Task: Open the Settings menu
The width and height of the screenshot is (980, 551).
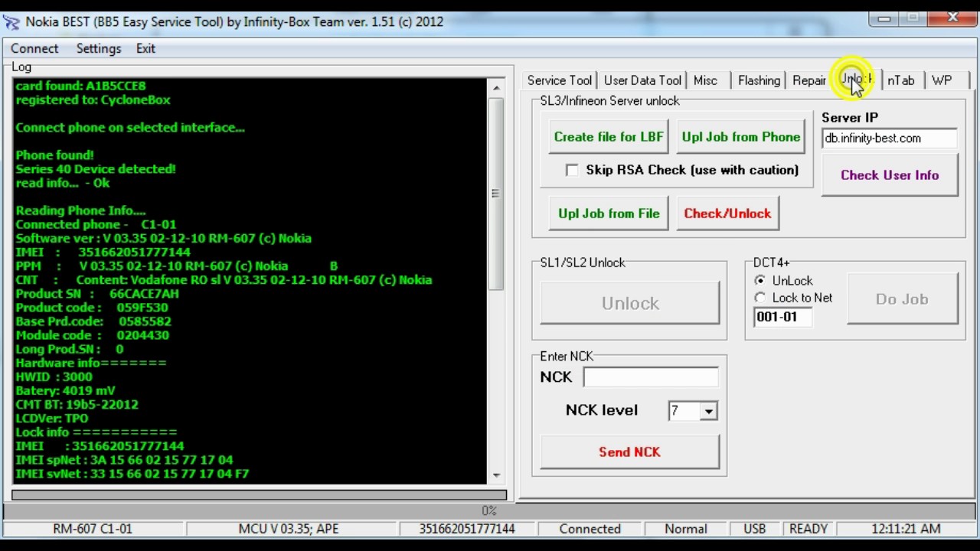Action: pos(99,48)
